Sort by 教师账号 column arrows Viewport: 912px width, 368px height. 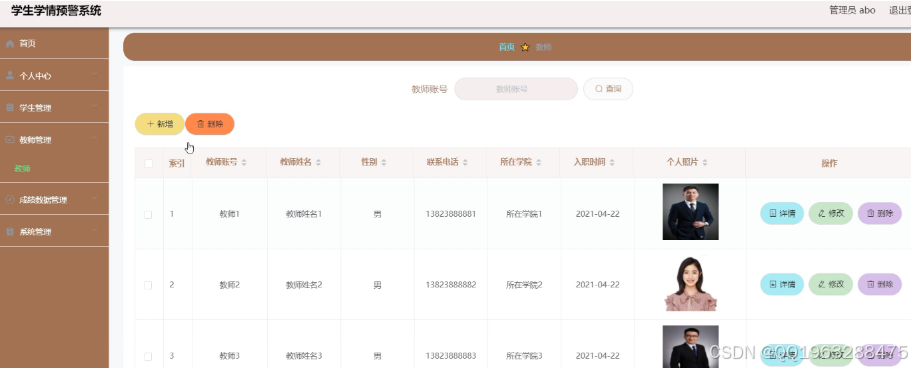[244, 163]
